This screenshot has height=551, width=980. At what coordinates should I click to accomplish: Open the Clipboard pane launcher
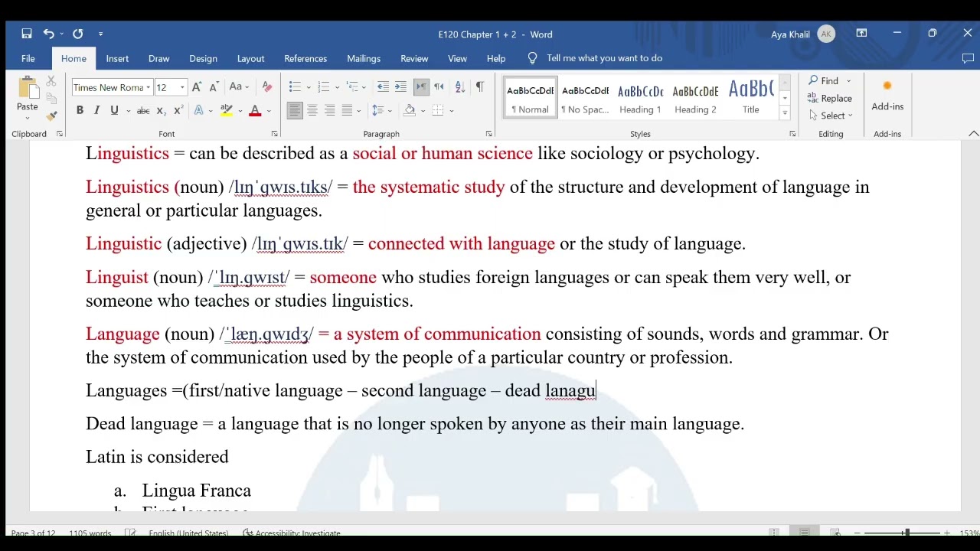(60, 134)
